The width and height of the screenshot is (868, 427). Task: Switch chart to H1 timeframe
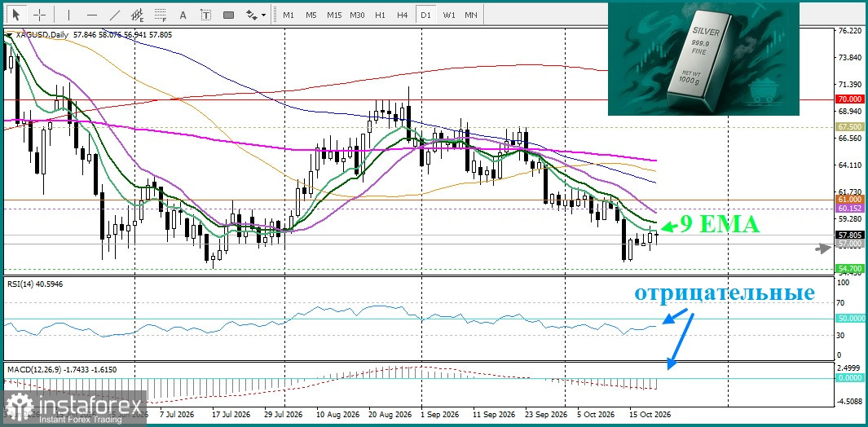point(380,15)
